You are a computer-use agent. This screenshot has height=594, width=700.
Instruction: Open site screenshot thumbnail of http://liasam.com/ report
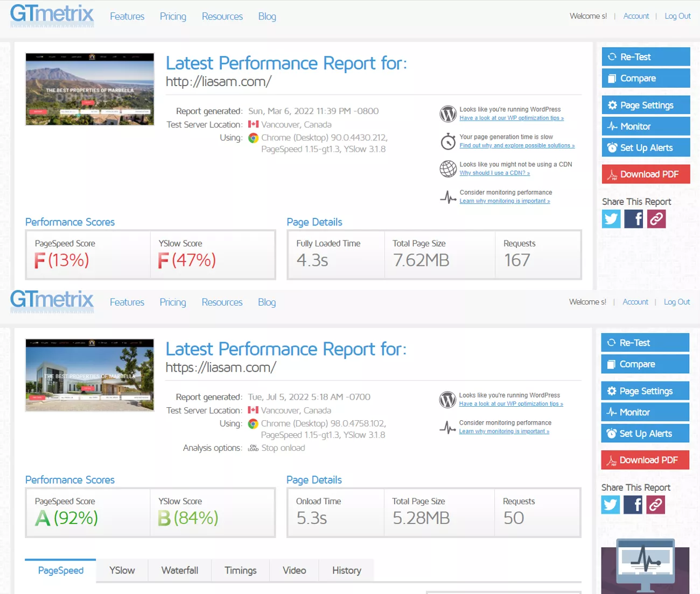coord(90,89)
